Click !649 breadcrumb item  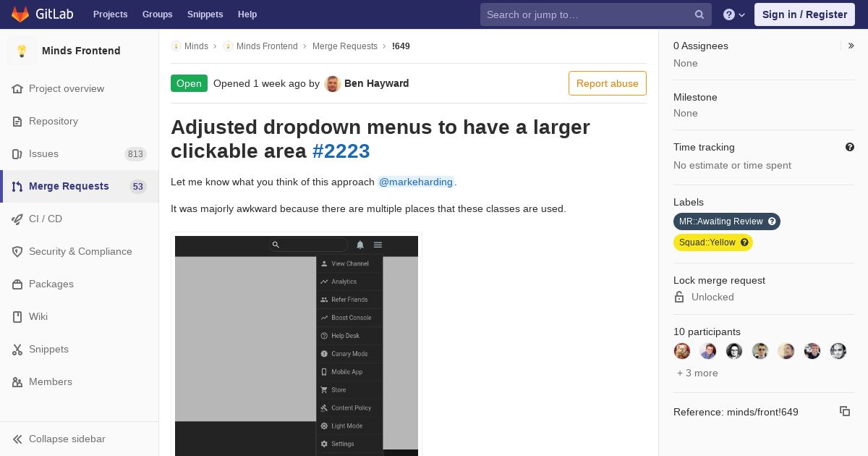[x=401, y=46]
